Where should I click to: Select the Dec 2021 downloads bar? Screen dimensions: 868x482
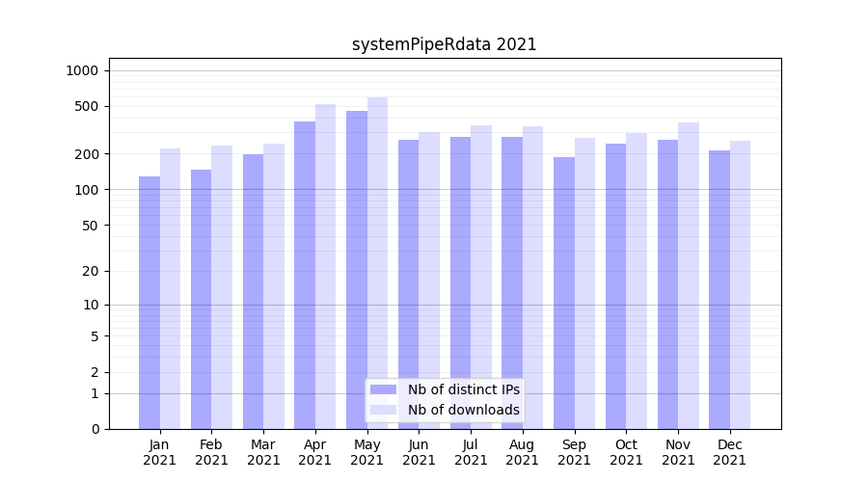[740, 284]
